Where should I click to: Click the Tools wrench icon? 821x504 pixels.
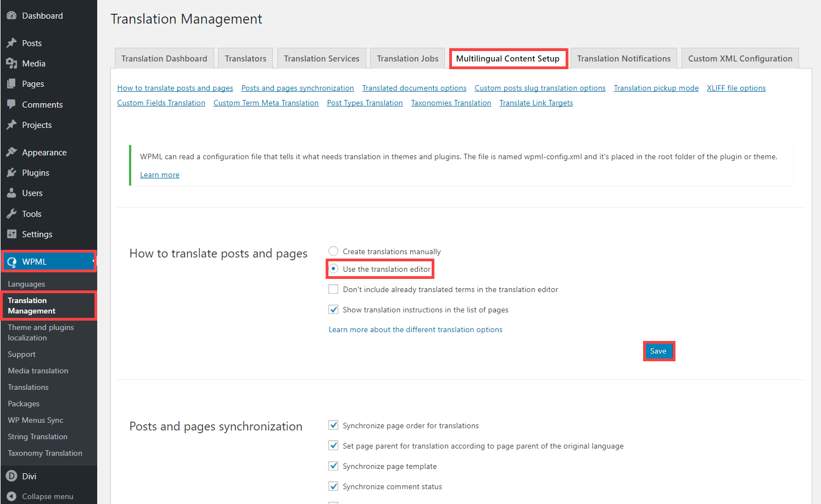coord(12,214)
